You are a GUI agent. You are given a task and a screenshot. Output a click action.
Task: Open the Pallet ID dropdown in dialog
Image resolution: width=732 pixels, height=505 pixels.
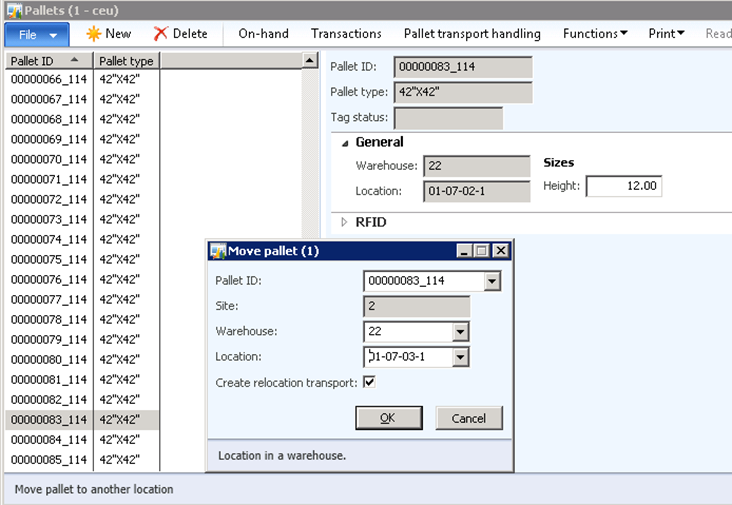(x=491, y=282)
